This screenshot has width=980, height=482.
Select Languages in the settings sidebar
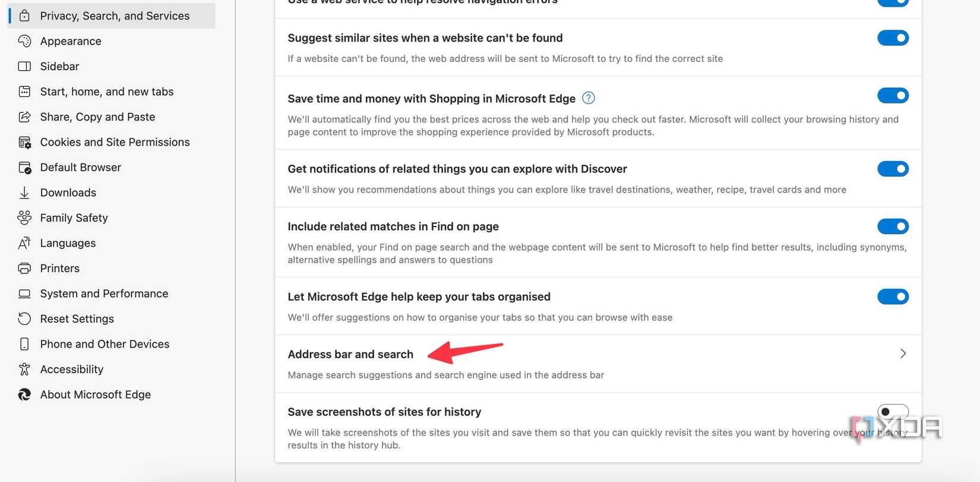coord(68,243)
